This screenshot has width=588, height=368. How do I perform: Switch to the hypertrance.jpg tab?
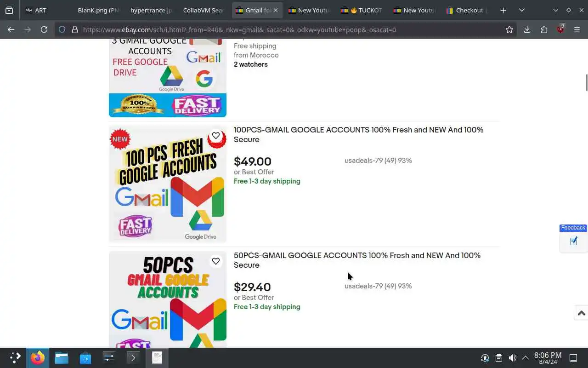pos(151,10)
